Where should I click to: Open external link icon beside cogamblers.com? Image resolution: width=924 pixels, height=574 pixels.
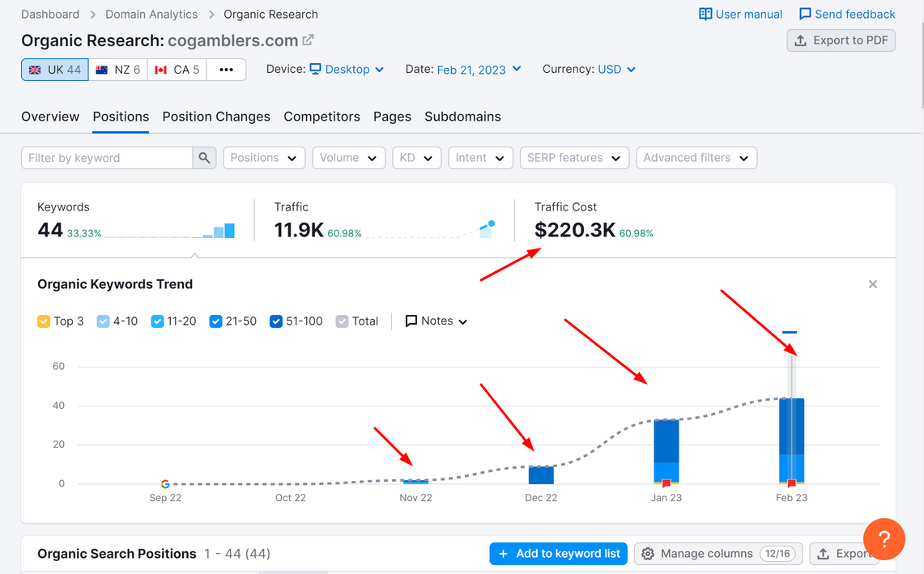point(308,40)
